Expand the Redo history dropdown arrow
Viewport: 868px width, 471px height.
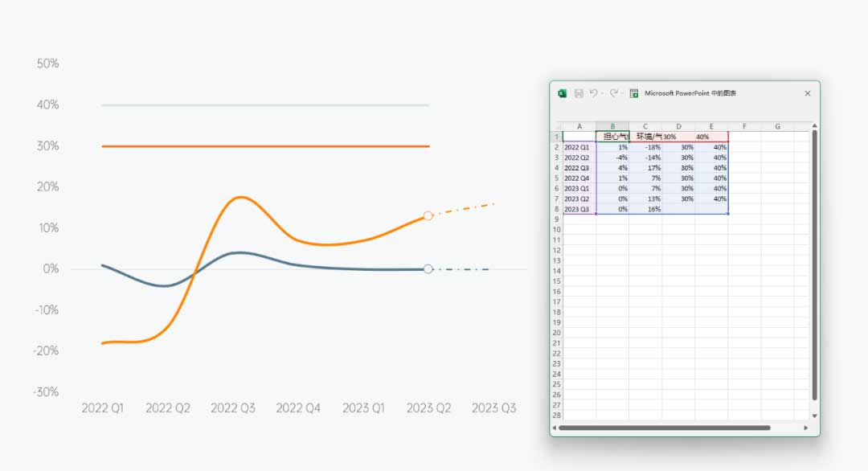[x=622, y=93]
